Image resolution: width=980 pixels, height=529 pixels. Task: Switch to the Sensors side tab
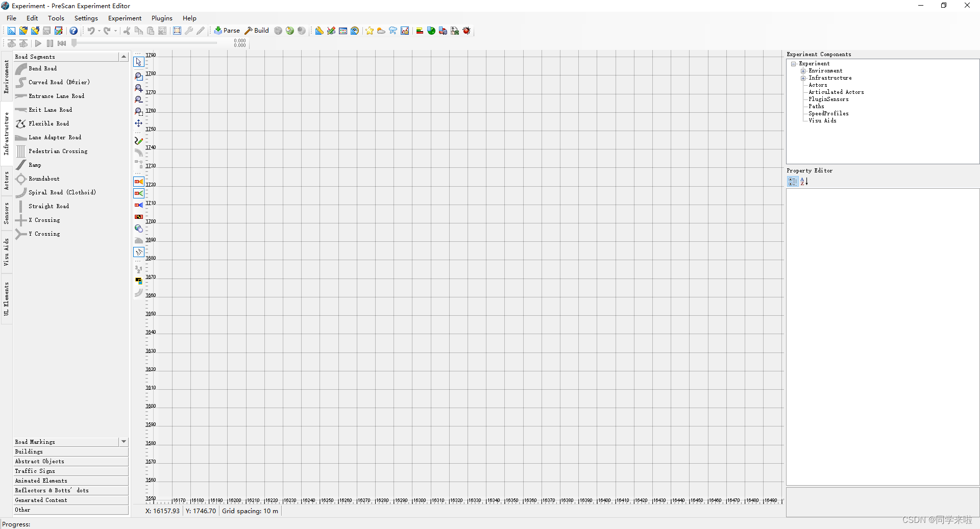pyautogui.click(x=7, y=213)
